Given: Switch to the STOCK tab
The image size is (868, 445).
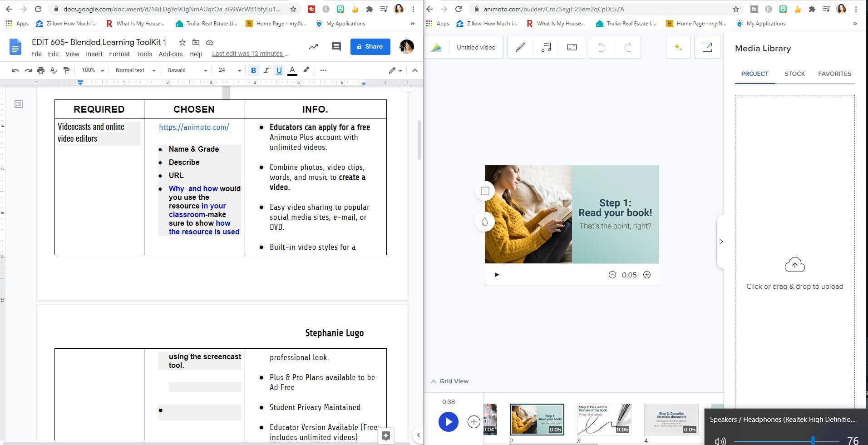Looking at the screenshot, I should [x=794, y=74].
